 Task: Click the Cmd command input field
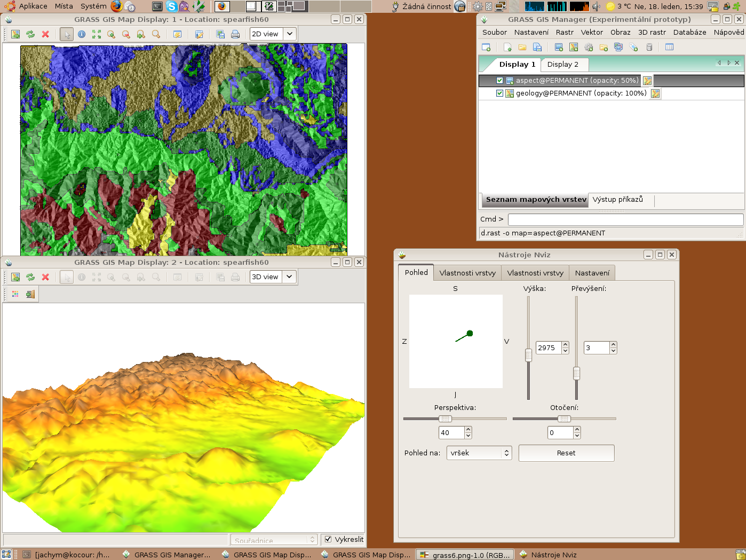[625, 219]
